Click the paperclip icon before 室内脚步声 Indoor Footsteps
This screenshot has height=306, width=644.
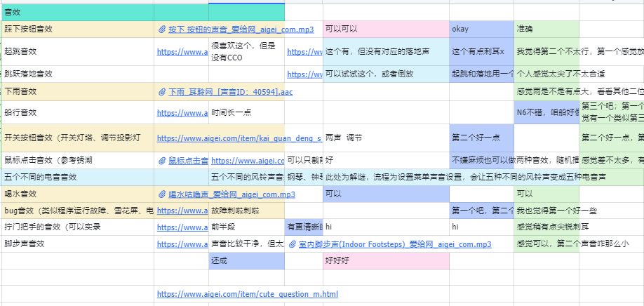[292, 244]
